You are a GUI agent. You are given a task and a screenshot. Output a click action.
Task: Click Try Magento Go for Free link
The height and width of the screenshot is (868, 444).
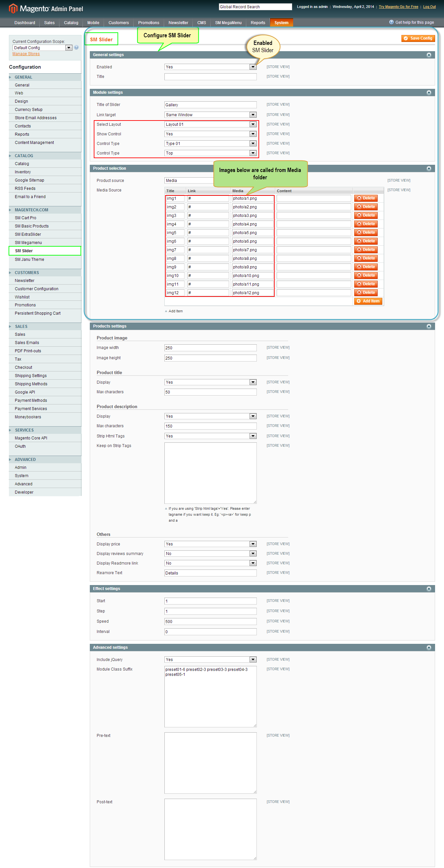click(x=398, y=7)
